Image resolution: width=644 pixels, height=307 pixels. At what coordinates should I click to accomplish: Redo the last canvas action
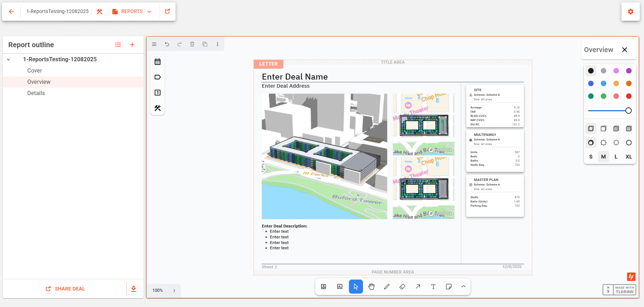(x=179, y=44)
